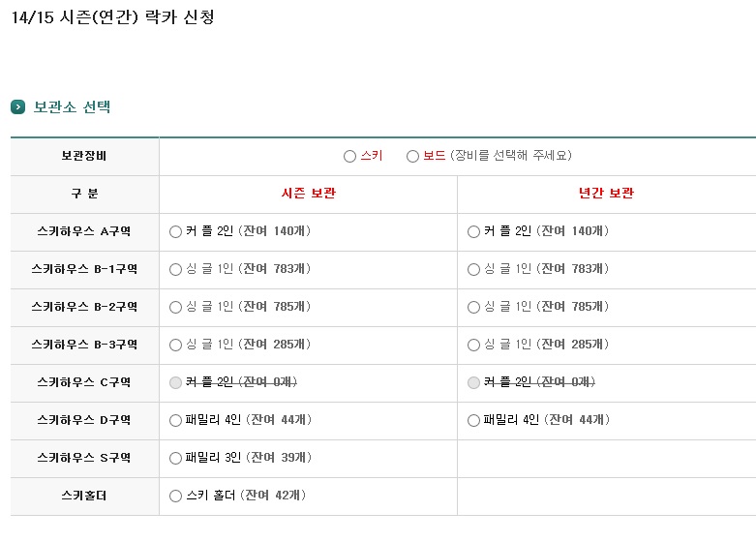Click the 보관소 선택 section heading
Screen dimensions: 756x542
point(72,107)
